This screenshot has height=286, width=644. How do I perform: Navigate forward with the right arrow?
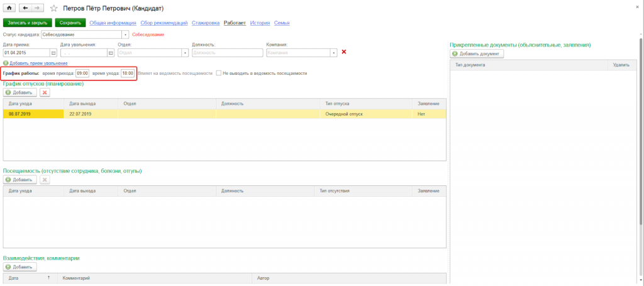pos(37,8)
